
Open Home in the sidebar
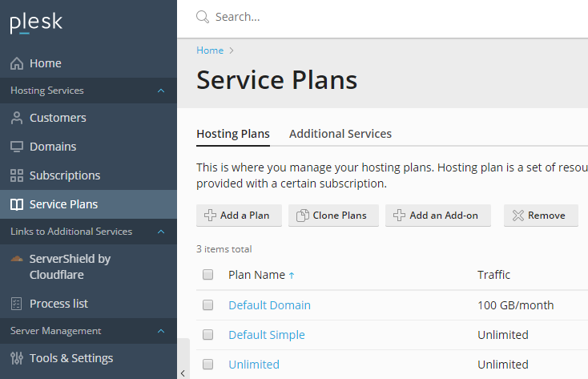88,63
